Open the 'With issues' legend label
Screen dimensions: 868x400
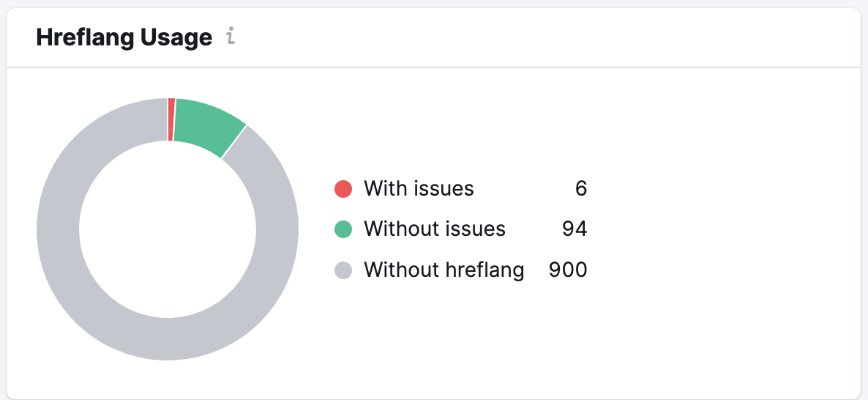419,189
